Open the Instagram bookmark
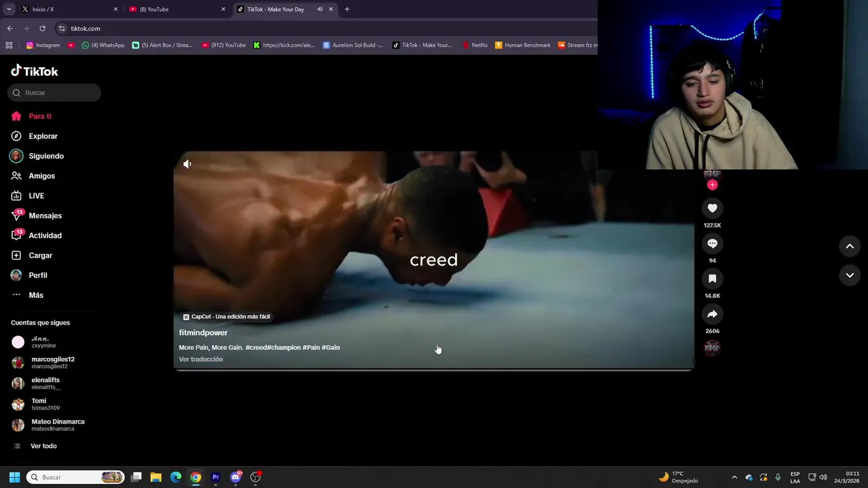The image size is (868, 488). (x=43, y=45)
